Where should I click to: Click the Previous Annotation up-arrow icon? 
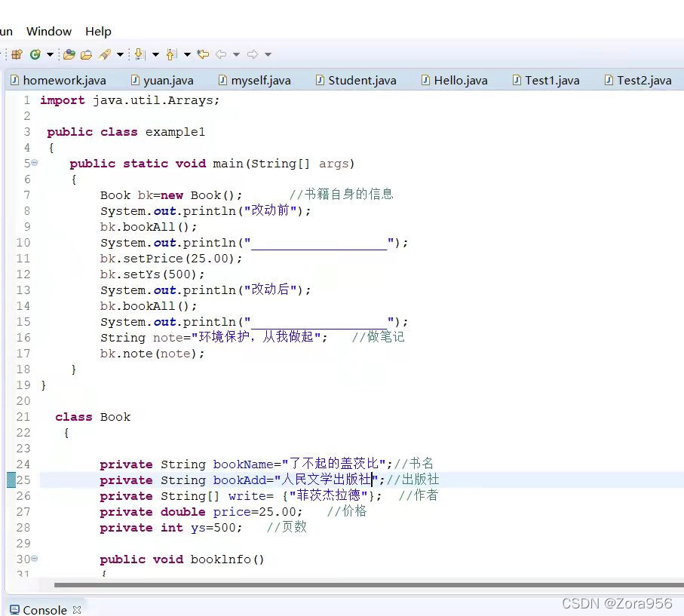click(171, 54)
